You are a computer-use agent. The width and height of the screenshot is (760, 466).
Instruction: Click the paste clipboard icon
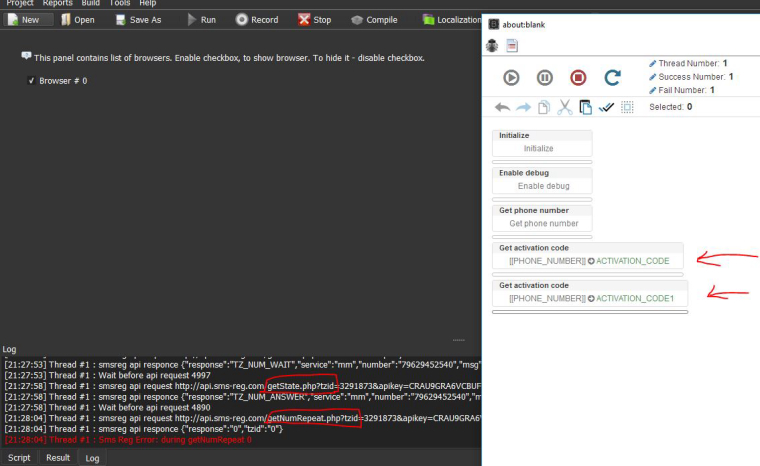tap(585, 107)
